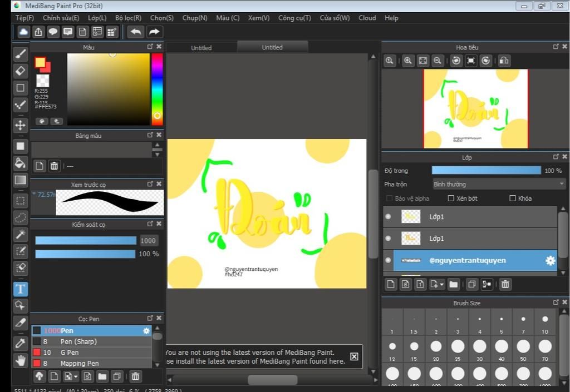Click the foreground yellow color swatch
The width and height of the screenshot is (570, 392).
click(40, 62)
